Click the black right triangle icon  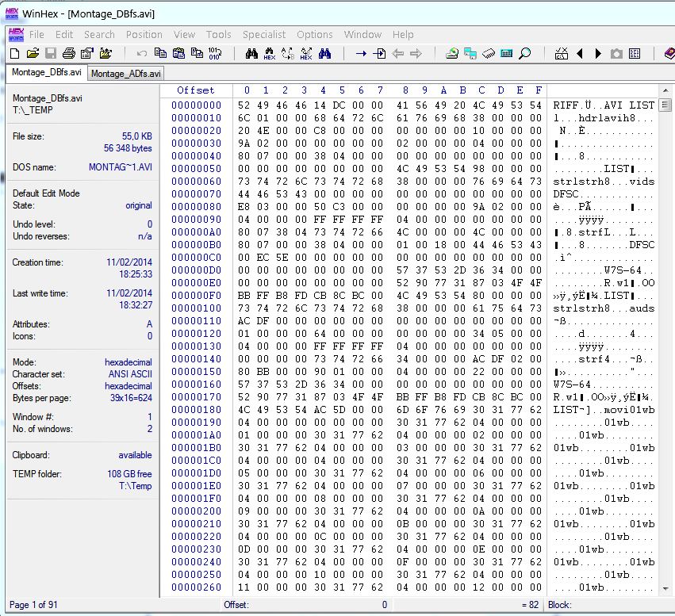pos(598,53)
